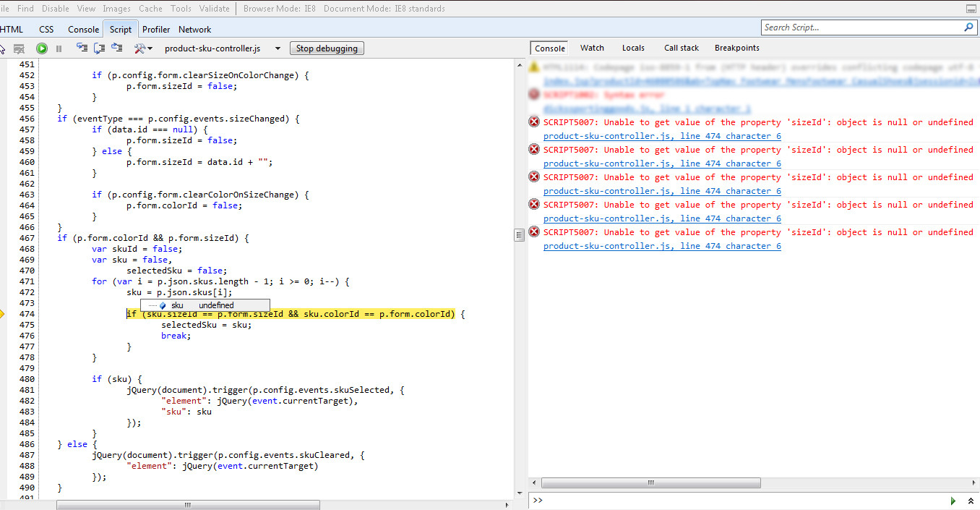Open the Cache menu
The height and width of the screenshot is (510, 980).
click(x=150, y=9)
